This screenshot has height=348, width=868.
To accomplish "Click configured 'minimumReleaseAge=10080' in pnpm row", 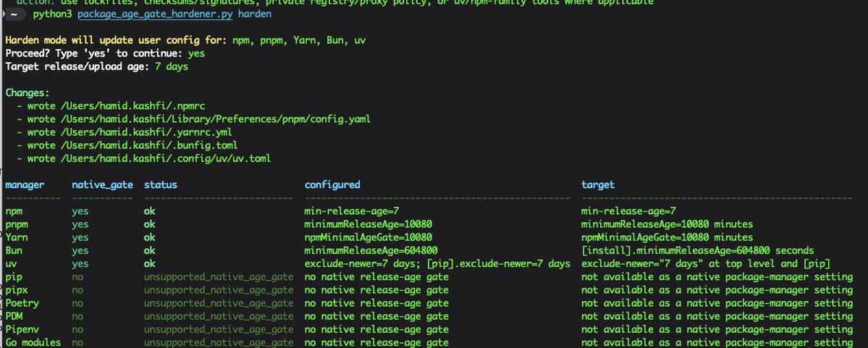I will (368, 224).
